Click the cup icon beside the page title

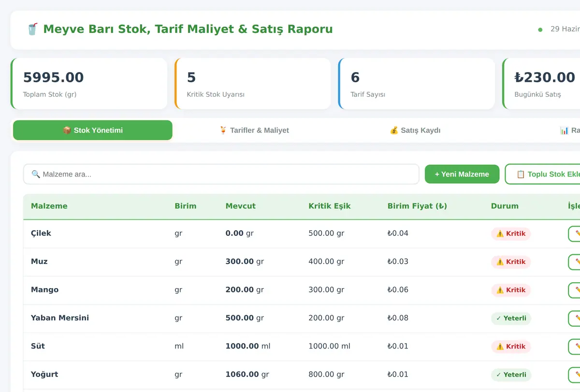pyautogui.click(x=32, y=29)
